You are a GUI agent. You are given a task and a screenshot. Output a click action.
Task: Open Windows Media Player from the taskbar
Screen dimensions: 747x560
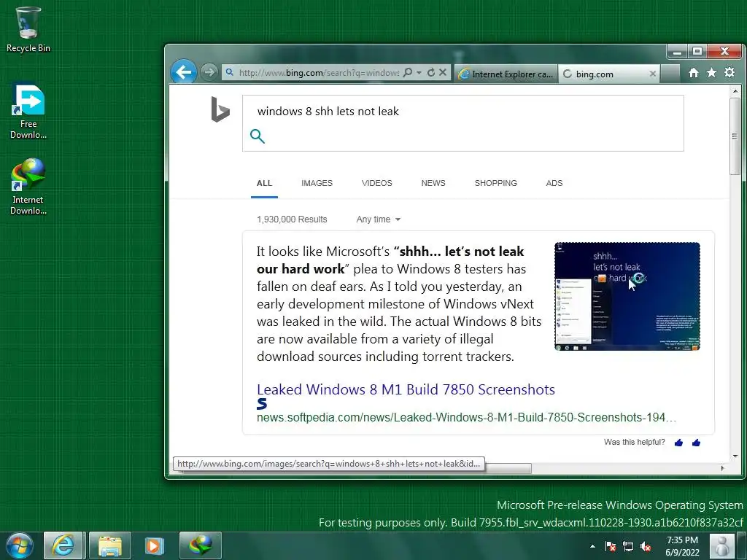click(x=154, y=545)
